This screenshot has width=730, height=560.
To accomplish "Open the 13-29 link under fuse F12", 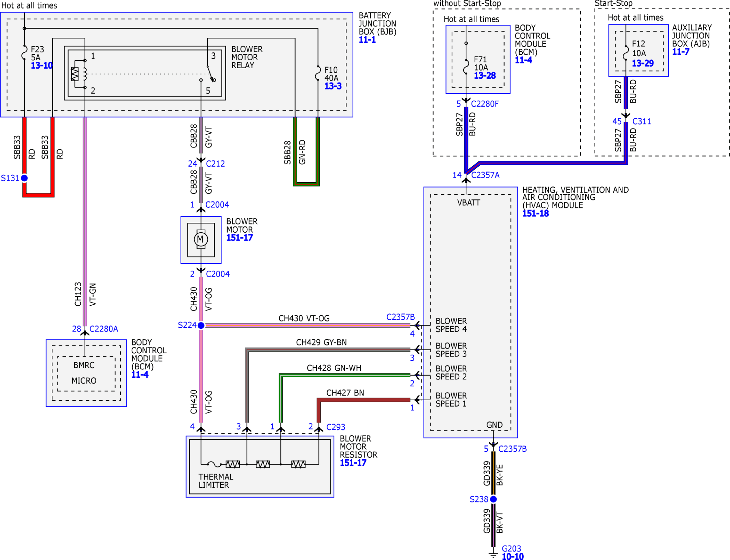I will (643, 63).
